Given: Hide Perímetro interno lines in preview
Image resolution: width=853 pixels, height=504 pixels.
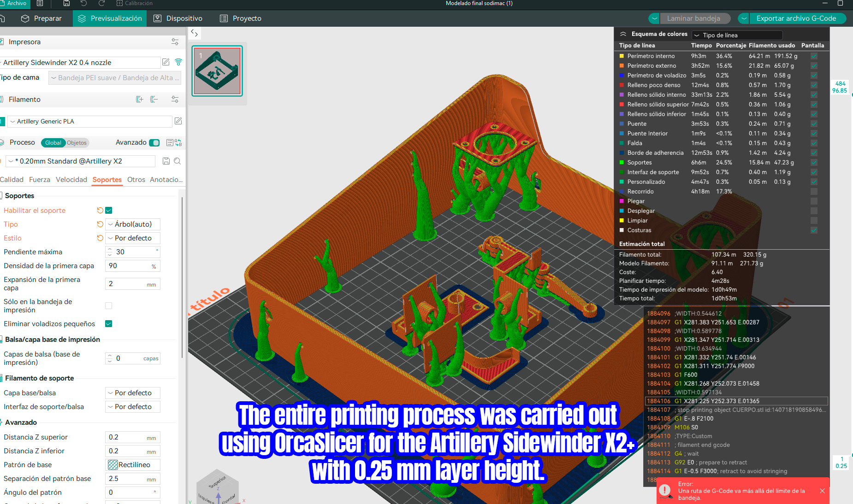Looking at the screenshot, I should pos(814,56).
